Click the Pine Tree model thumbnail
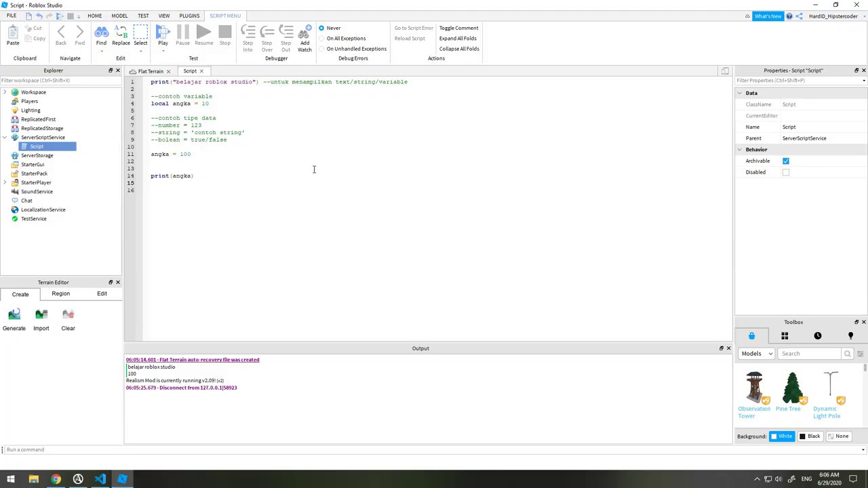The width and height of the screenshot is (868, 488). [x=792, y=387]
